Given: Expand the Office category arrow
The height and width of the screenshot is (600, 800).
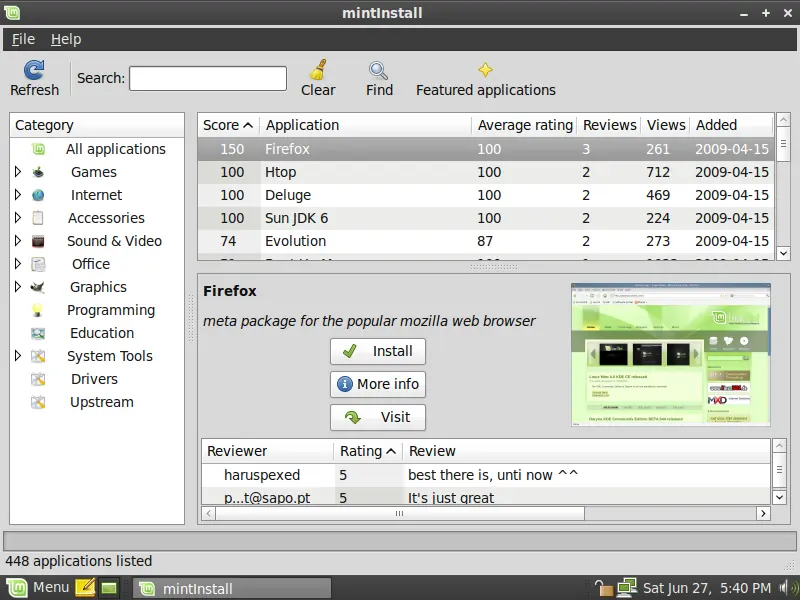Looking at the screenshot, I should tap(18, 264).
